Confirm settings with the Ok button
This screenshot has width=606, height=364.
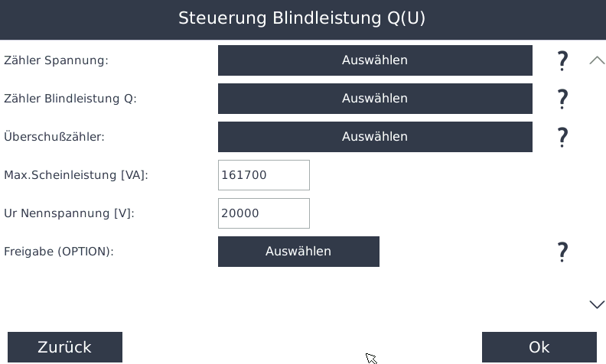[539, 347]
